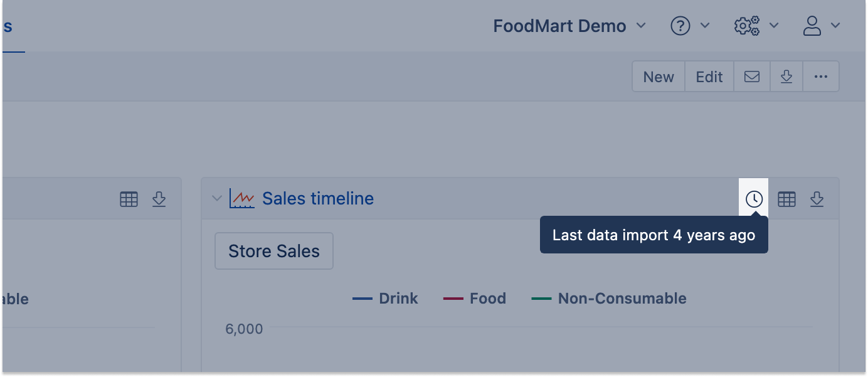This screenshot has height=377, width=868.
Task: Open the FoodMart Demo account dropdown
Action: pos(569,26)
